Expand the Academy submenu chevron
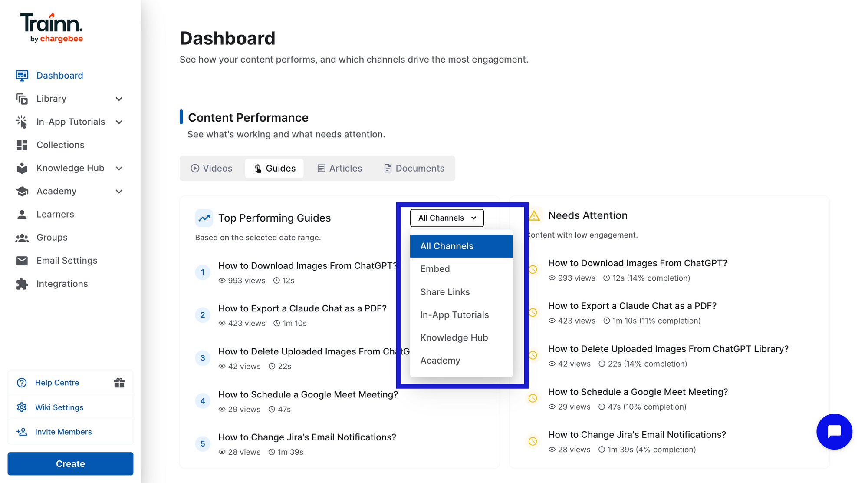Screen dimensions: 868x483 point(119,192)
